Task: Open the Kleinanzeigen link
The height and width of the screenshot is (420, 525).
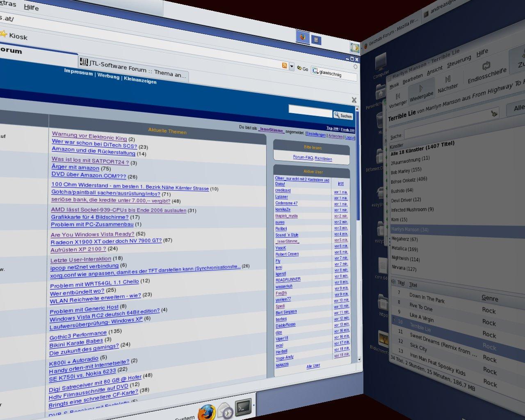Action: pos(140,80)
